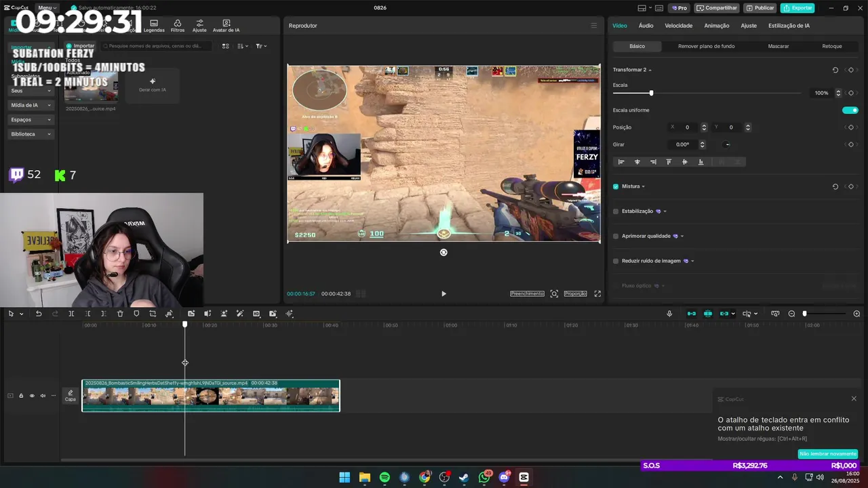Viewport: 868px width, 488px height.
Task: Click the Capa cover edit button
Action: tap(71, 396)
